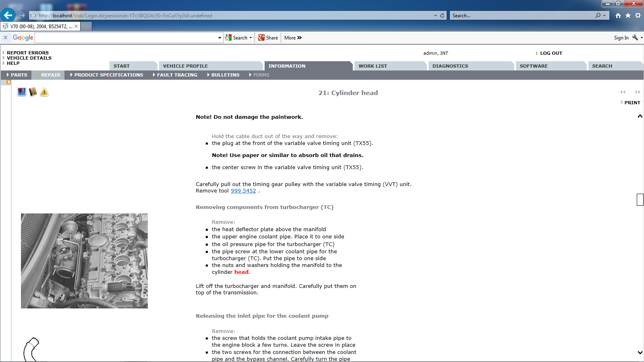Open the Google toolbar search field dropdown

(219, 38)
